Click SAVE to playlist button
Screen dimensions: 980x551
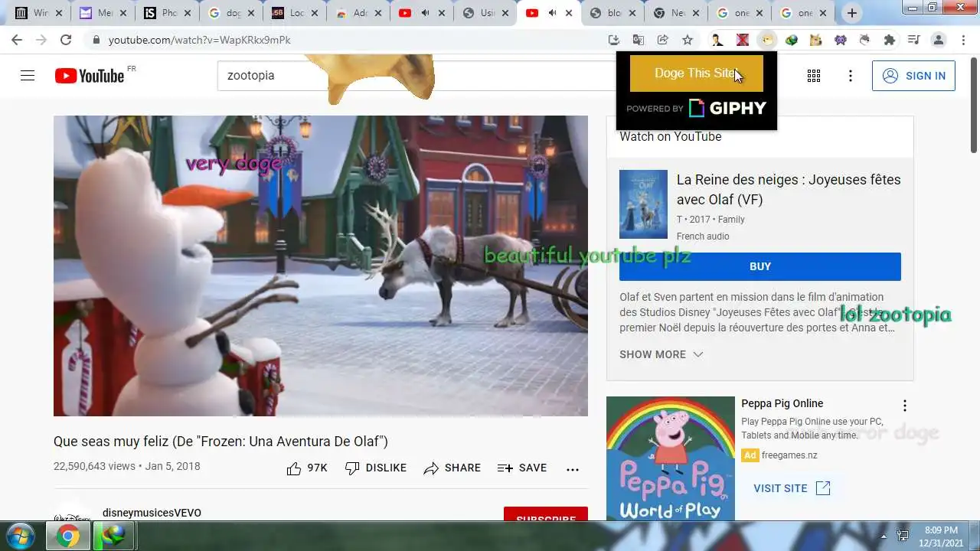click(522, 468)
